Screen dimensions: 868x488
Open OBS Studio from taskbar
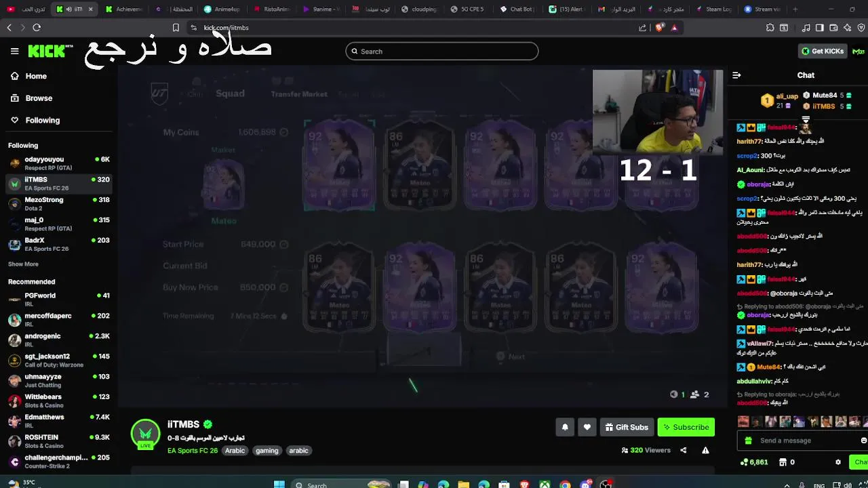pyautogui.click(x=606, y=485)
